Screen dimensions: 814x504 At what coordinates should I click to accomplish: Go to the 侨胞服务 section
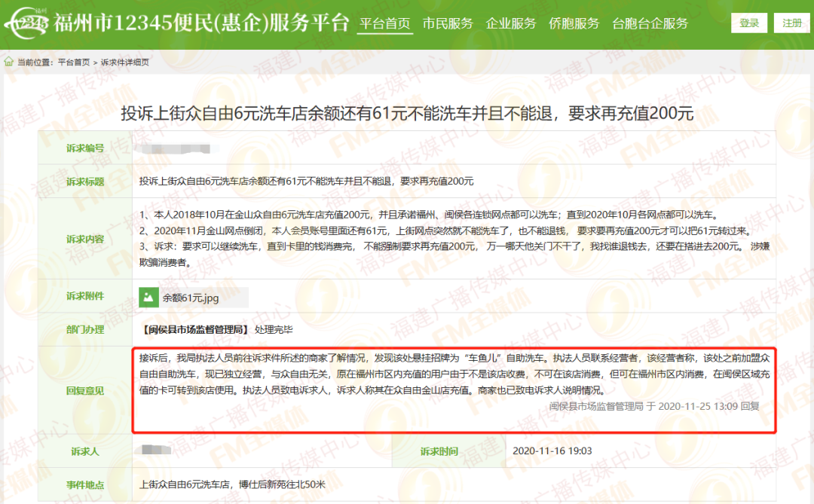click(x=574, y=23)
